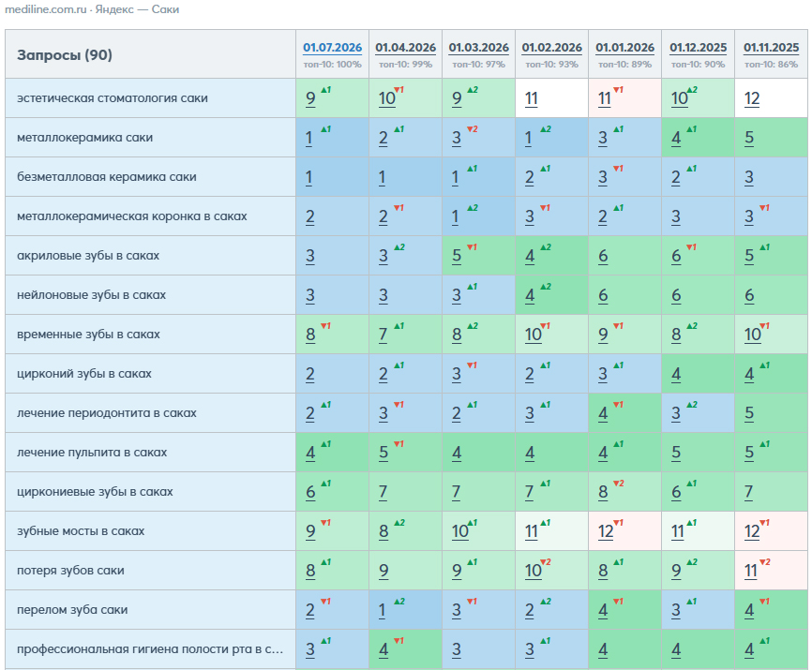The height and width of the screenshot is (670, 812).
Task: Open query 'эстетическая стоматология саки'
Action: pos(113,98)
